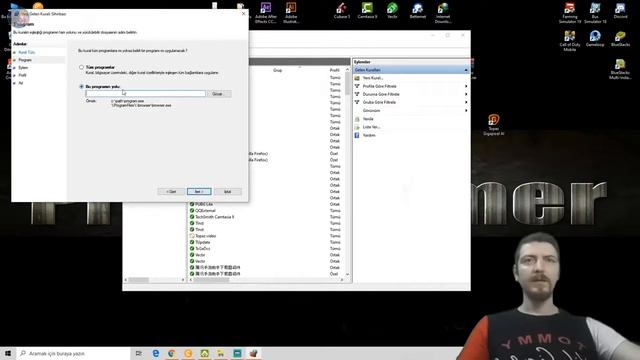Click the Yardım help icon

coord(357,135)
